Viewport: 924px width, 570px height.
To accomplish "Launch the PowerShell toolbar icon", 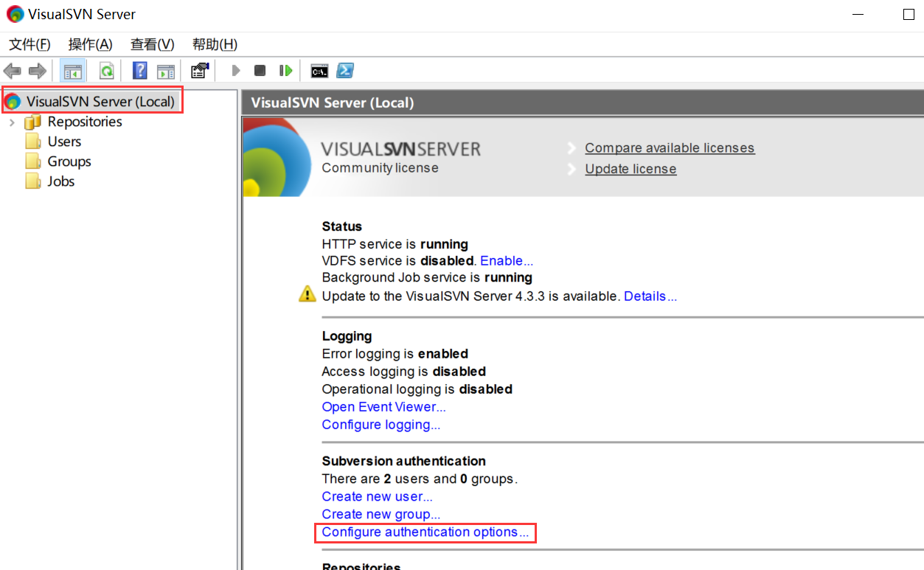I will [345, 71].
